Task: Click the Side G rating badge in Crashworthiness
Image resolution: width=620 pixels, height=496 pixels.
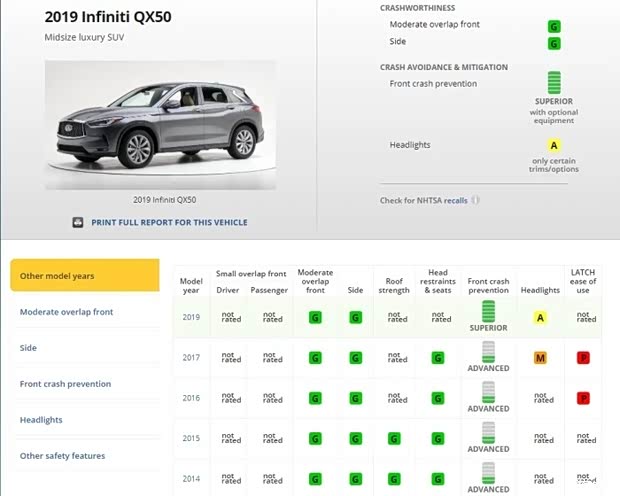Action: tap(554, 43)
